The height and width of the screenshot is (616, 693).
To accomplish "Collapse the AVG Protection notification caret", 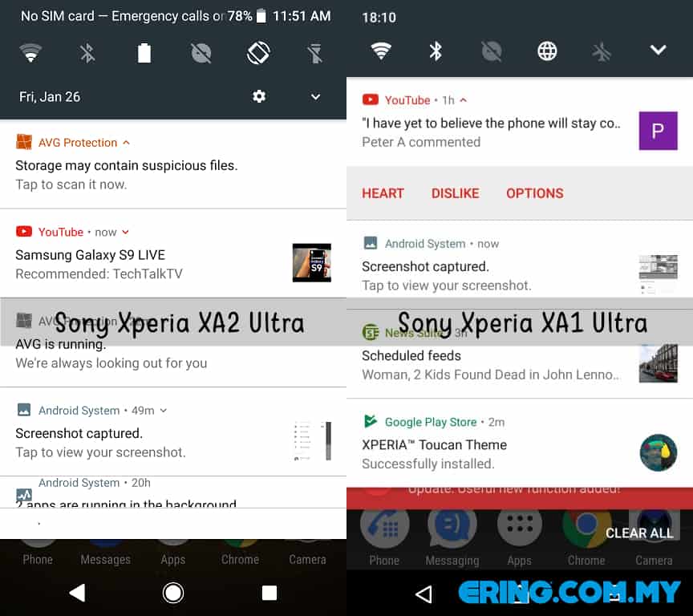I will click(127, 142).
